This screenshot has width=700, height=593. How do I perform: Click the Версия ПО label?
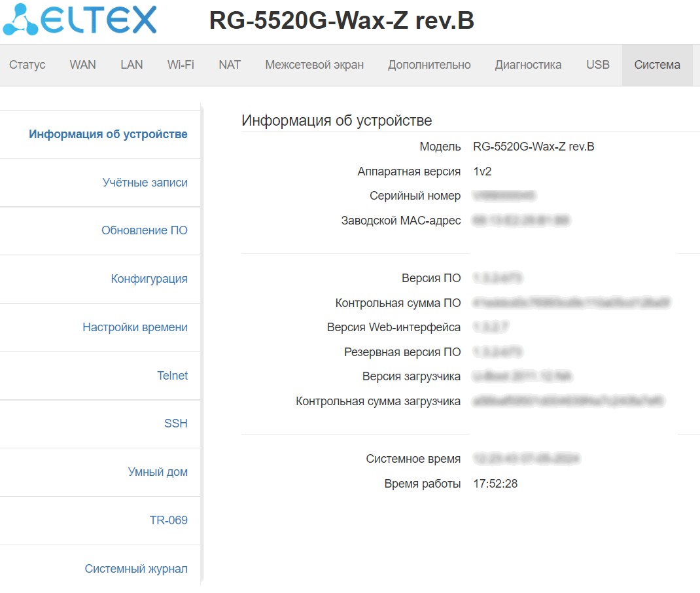(x=431, y=278)
